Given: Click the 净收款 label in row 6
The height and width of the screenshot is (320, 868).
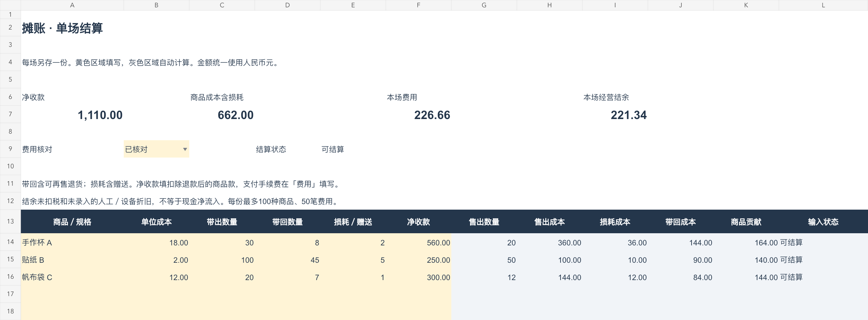Looking at the screenshot, I should pos(33,97).
